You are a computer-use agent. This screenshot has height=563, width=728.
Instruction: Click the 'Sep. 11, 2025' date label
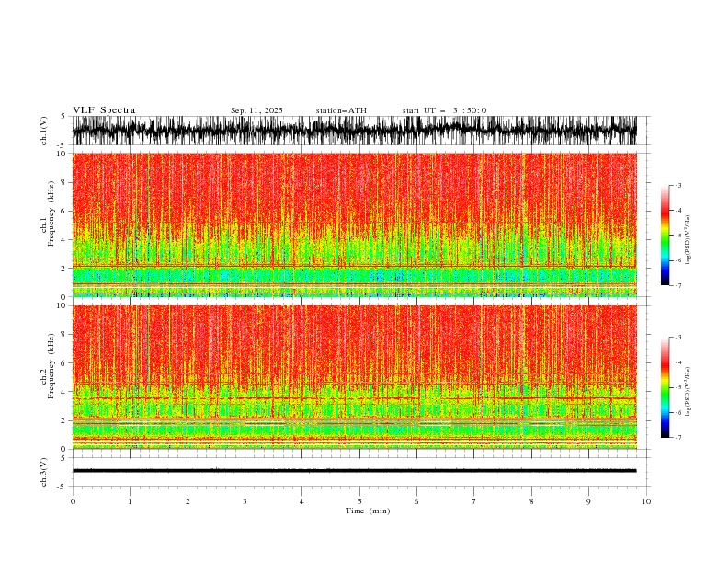click(256, 110)
